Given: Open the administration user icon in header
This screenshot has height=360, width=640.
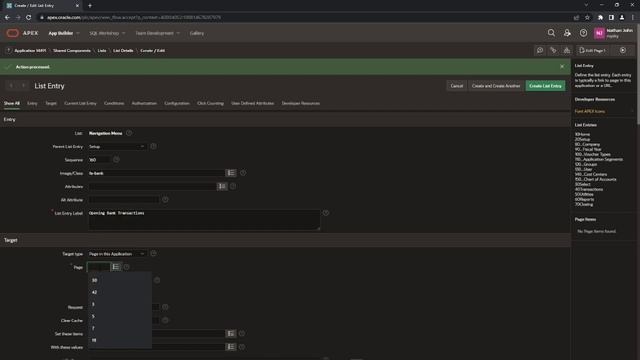Looking at the screenshot, I should [567, 33].
